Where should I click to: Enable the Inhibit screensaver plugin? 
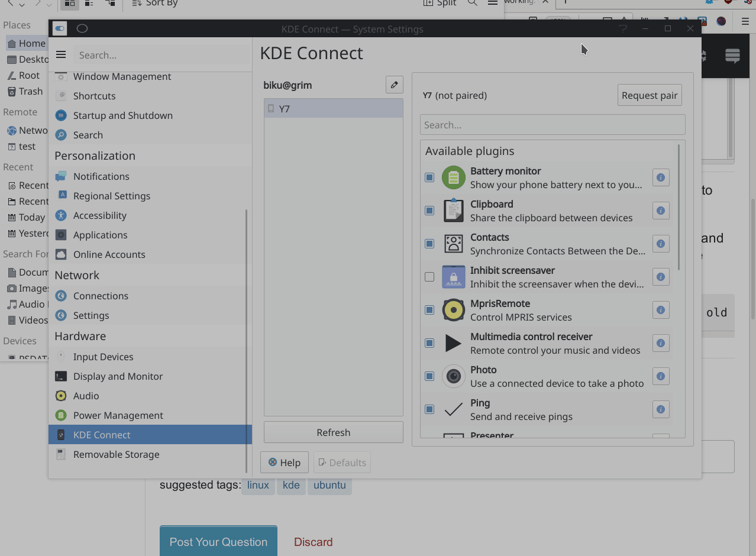(x=429, y=276)
